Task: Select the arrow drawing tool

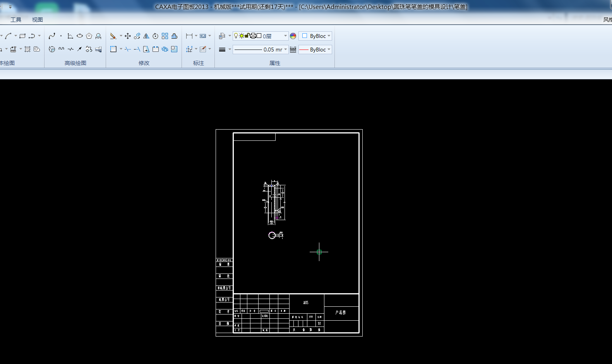Action: click(x=80, y=49)
